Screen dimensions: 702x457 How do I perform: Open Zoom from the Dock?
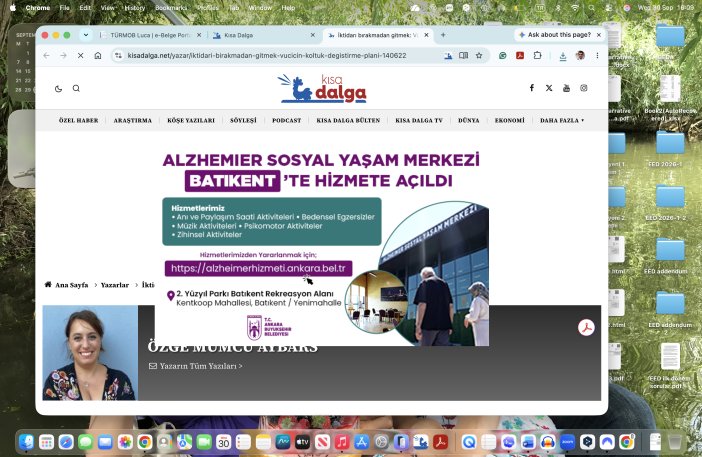click(x=568, y=442)
